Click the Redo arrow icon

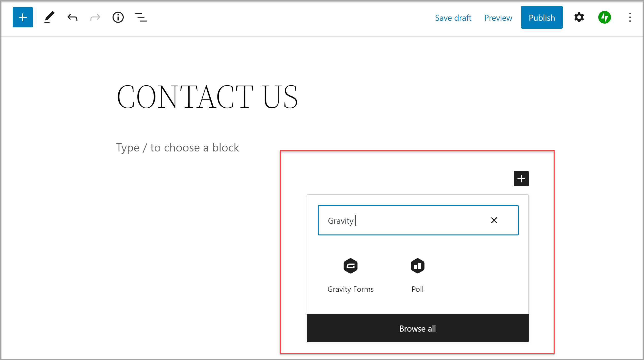(95, 18)
